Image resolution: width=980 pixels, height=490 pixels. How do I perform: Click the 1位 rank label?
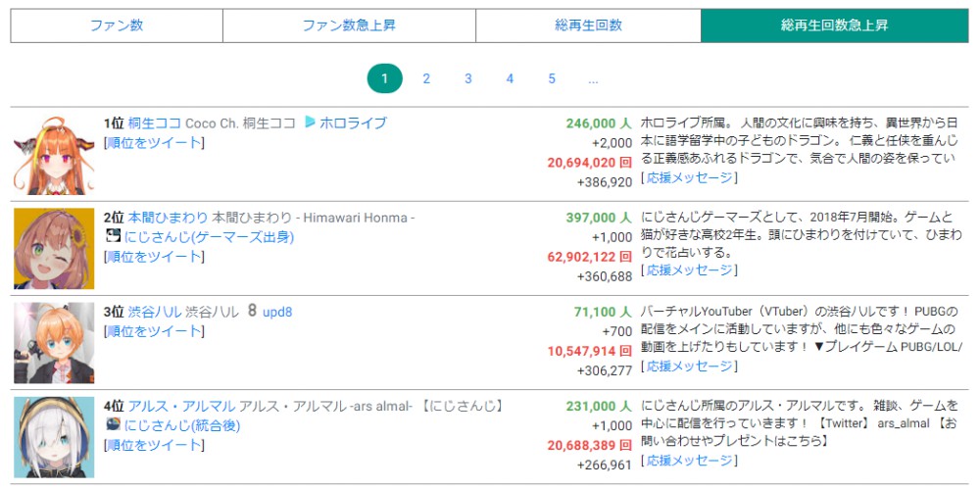[115, 123]
